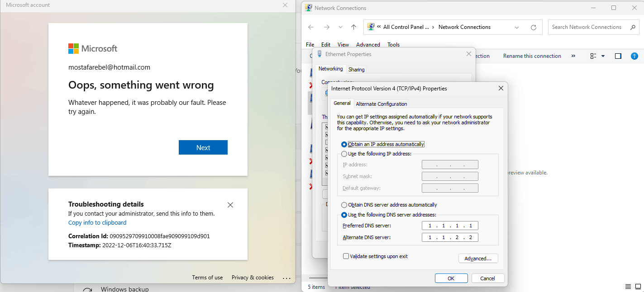
Task: Select the General tab in IPv4 Properties
Action: tap(342, 103)
